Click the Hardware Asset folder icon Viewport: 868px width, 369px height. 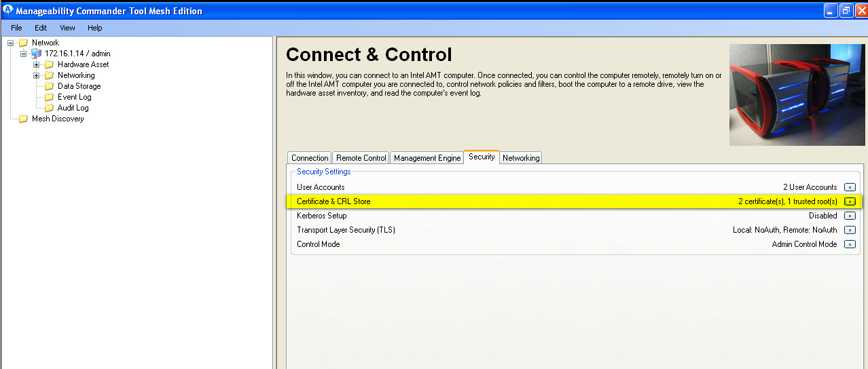click(49, 64)
